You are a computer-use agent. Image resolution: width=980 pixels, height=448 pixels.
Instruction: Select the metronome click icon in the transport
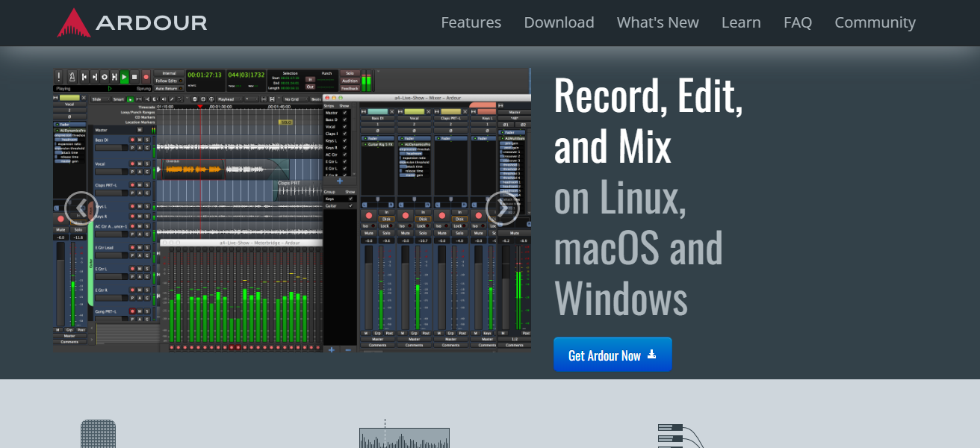point(72,76)
